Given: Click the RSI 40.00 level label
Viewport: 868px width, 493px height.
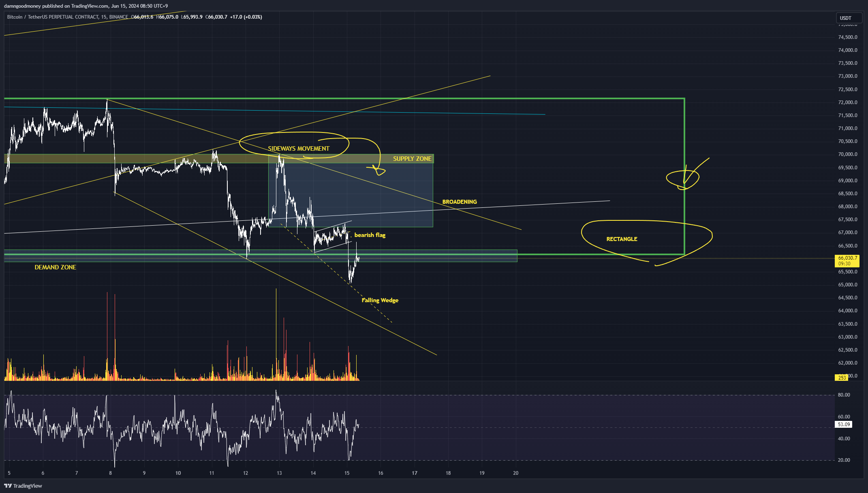Looking at the screenshot, I should 844,439.
